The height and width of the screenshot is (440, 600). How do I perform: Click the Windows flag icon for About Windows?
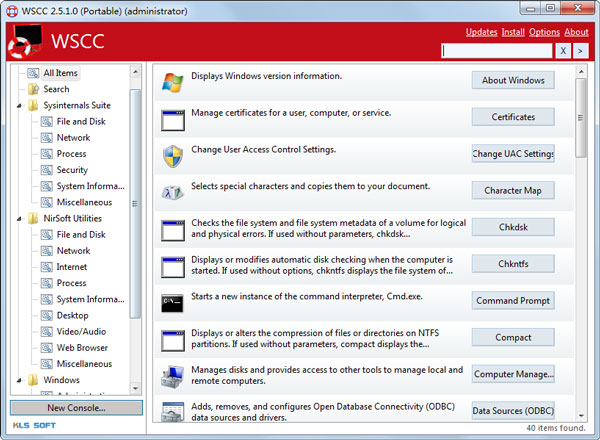pos(173,82)
